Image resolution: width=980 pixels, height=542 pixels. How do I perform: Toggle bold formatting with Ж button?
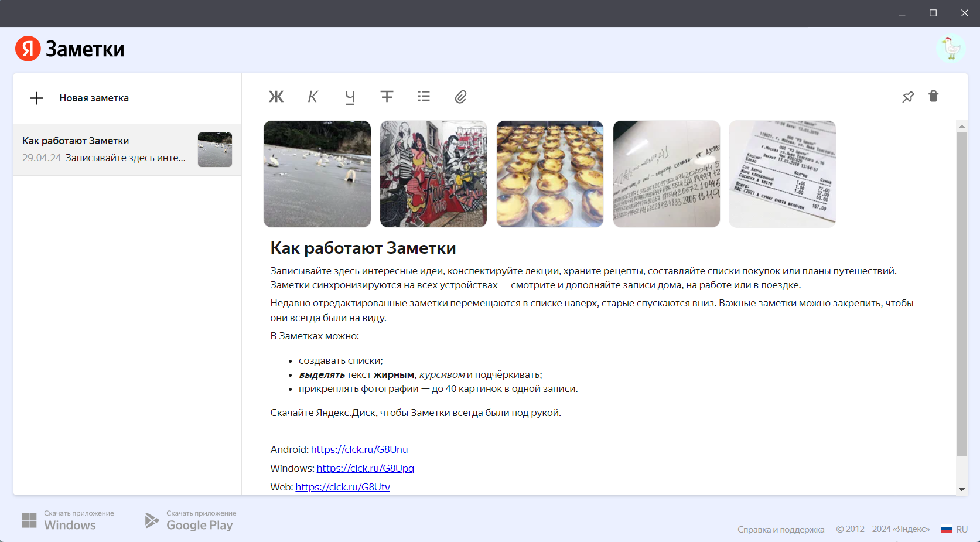coord(276,97)
